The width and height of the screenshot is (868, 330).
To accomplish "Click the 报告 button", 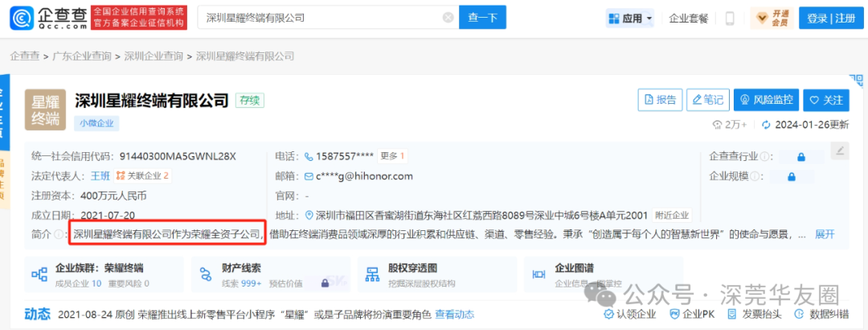I will 661,100.
